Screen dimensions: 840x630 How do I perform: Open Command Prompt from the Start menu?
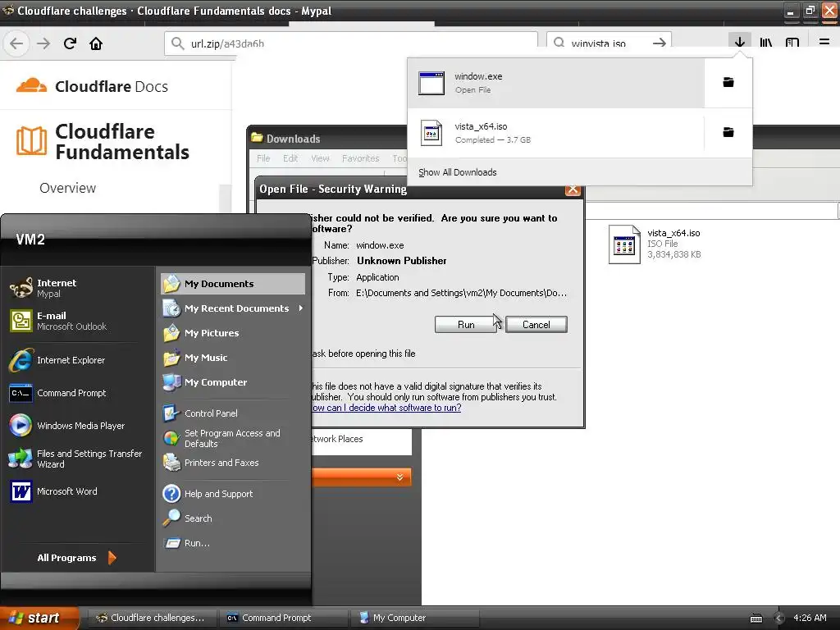coord(78,393)
